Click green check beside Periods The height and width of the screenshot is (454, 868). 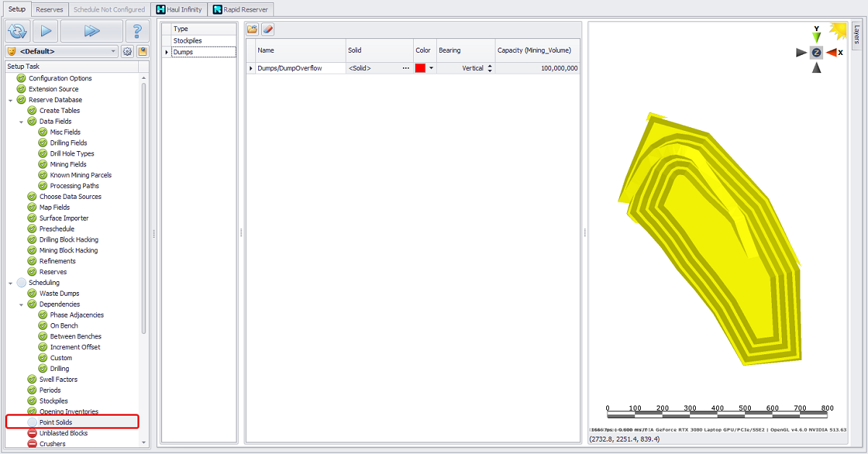pos(32,390)
